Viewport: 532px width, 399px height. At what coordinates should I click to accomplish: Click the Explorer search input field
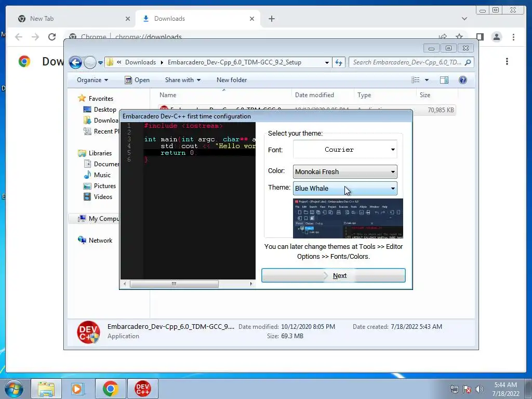407,62
